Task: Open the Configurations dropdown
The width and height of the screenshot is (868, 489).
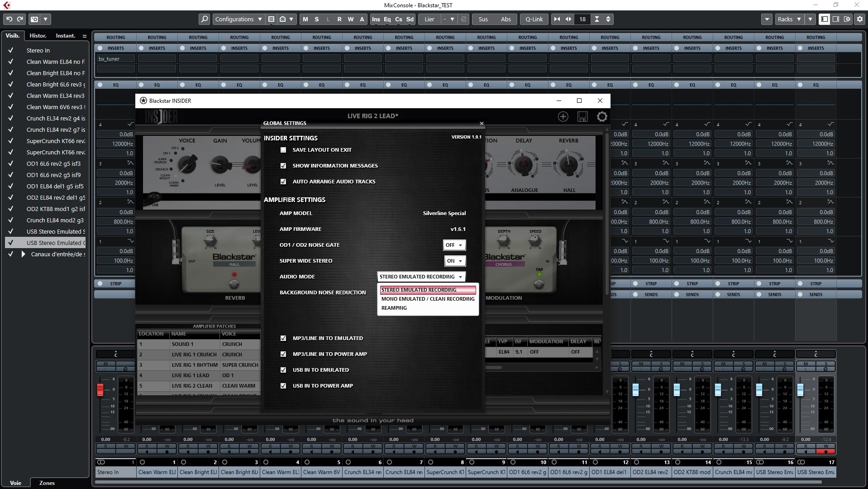Action: [238, 19]
